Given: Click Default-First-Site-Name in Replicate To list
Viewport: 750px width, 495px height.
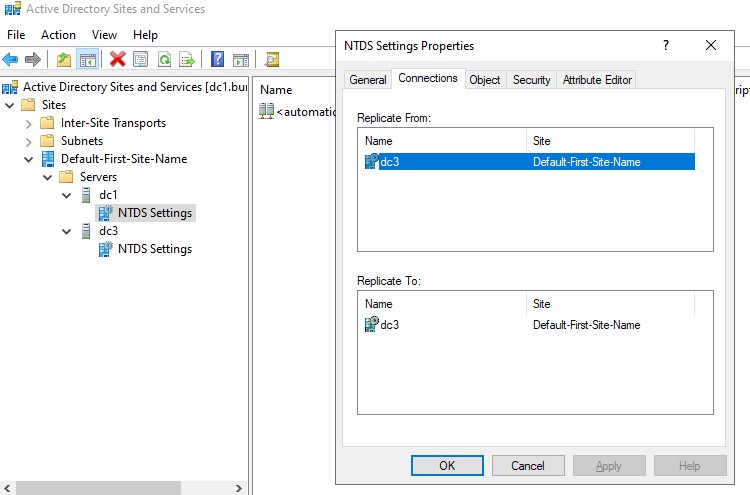Looking at the screenshot, I should pyautogui.click(x=586, y=325).
